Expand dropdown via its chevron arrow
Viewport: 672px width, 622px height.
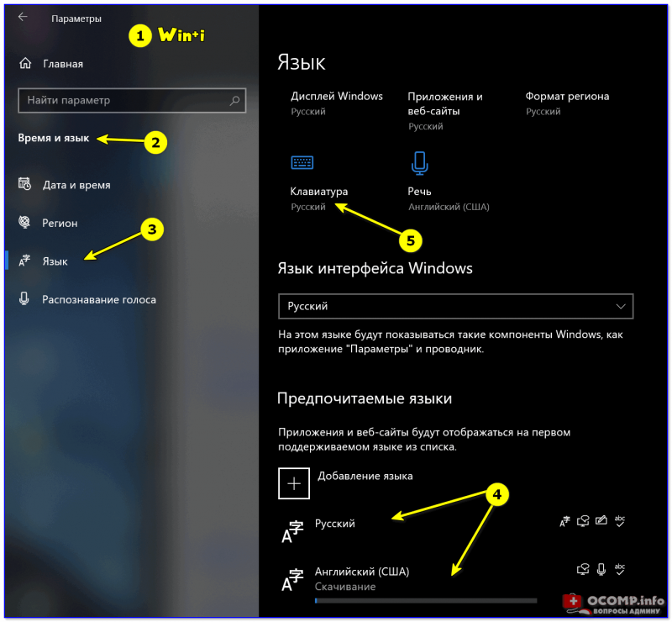tap(621, 306)
